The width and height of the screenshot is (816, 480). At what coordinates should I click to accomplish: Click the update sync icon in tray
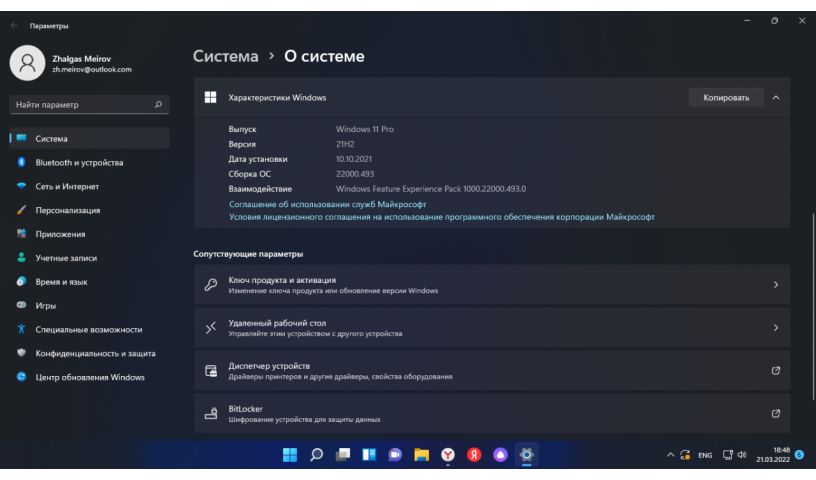point(685,455)
